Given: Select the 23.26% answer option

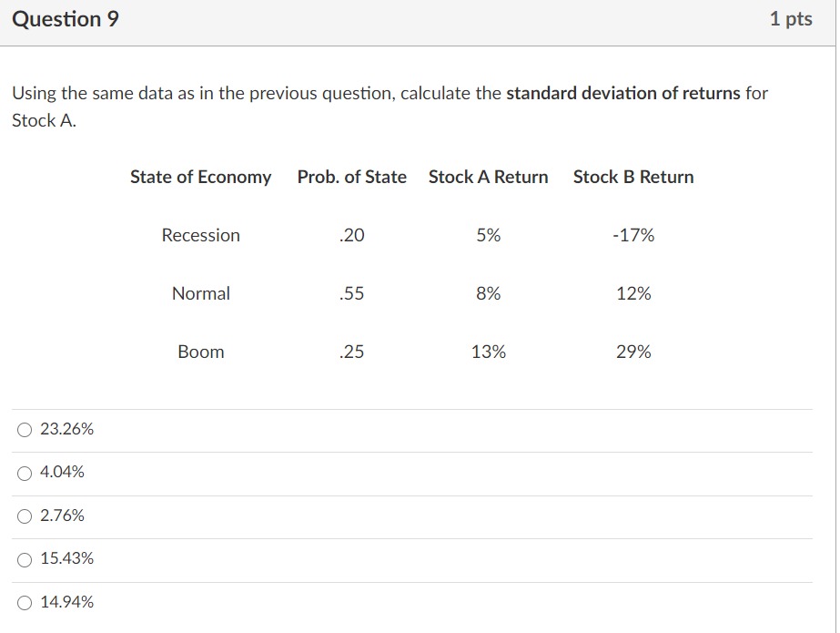Looking at the screenshot, I should [x=25, y=429].
